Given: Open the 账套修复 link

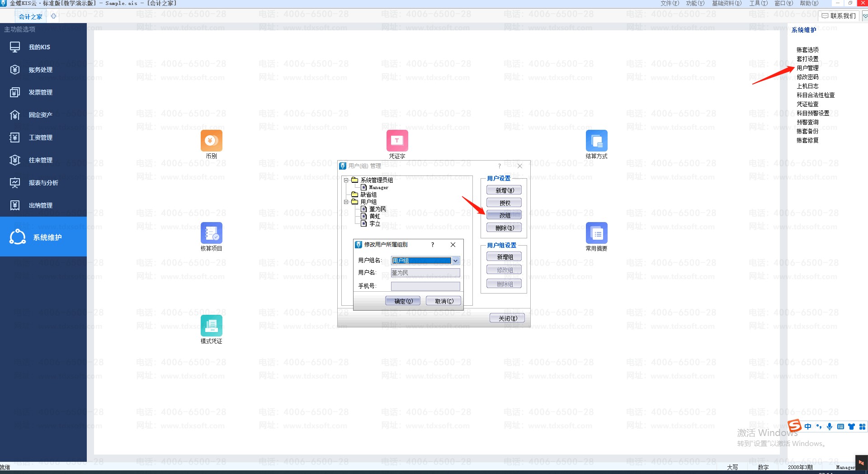Looking at the screenshot, I should [x=807, y=140].
